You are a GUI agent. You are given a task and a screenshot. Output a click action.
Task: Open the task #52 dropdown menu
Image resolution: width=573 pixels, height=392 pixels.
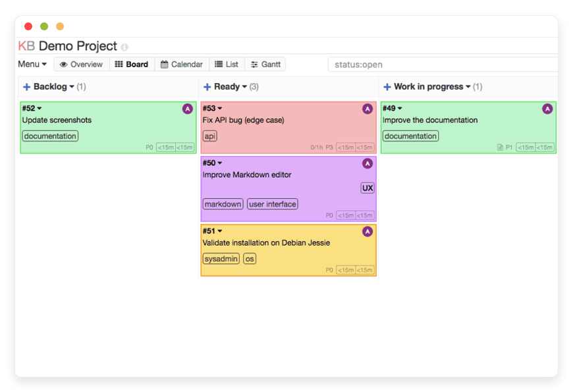point(32,108)
